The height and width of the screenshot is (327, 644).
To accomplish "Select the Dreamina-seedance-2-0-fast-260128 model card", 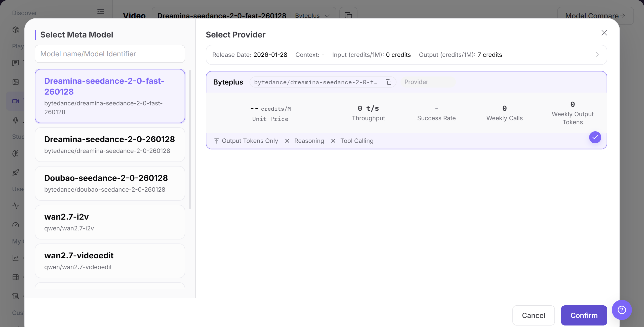I will pos(110,96).
